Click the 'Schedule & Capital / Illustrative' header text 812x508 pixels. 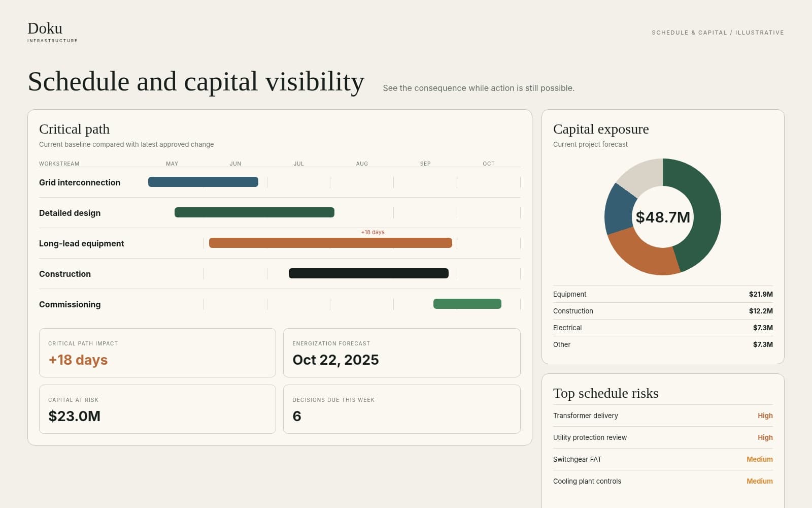pos(718,33)
